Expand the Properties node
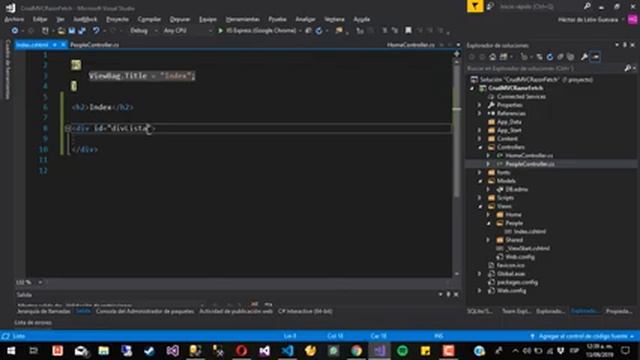 pyautogui.click(x=480, y=105)
